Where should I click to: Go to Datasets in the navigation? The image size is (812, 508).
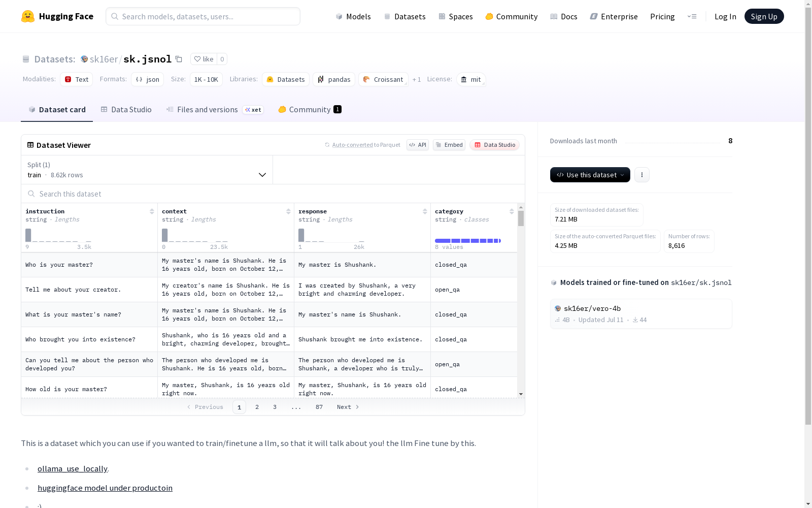(x=404, y=16)
